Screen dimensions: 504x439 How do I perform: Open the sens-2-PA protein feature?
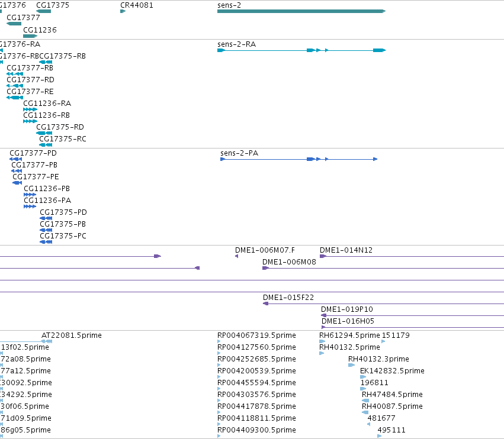tap(299, 159)
